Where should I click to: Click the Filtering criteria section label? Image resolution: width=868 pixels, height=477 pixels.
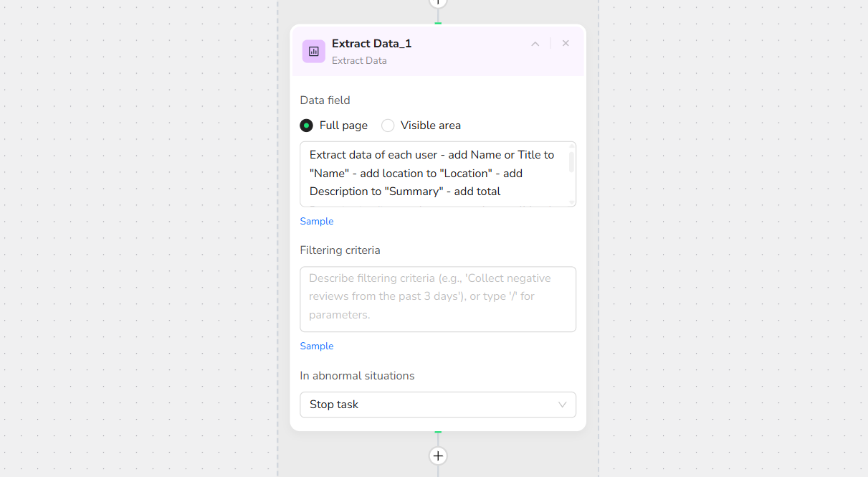click(x=340, y=250)
